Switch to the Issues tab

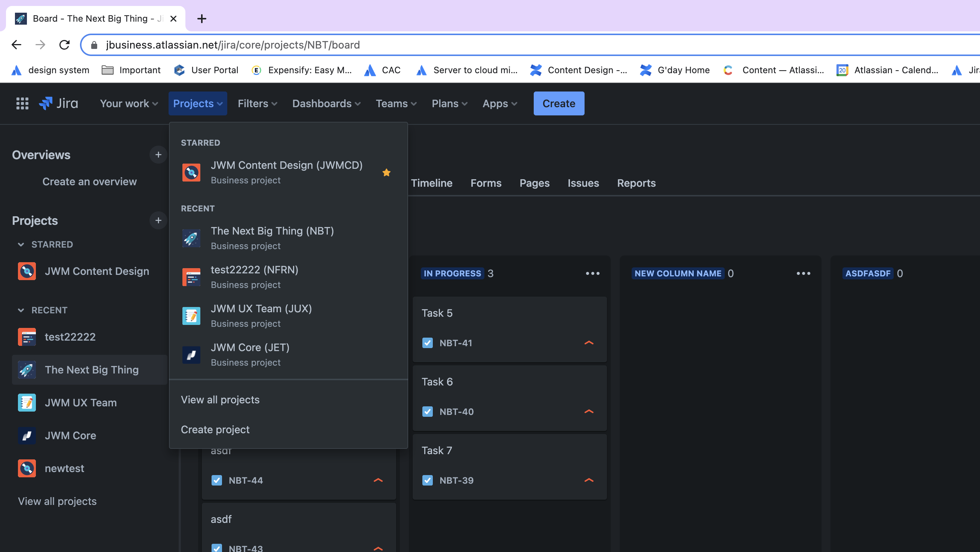(x=583, y=183)
